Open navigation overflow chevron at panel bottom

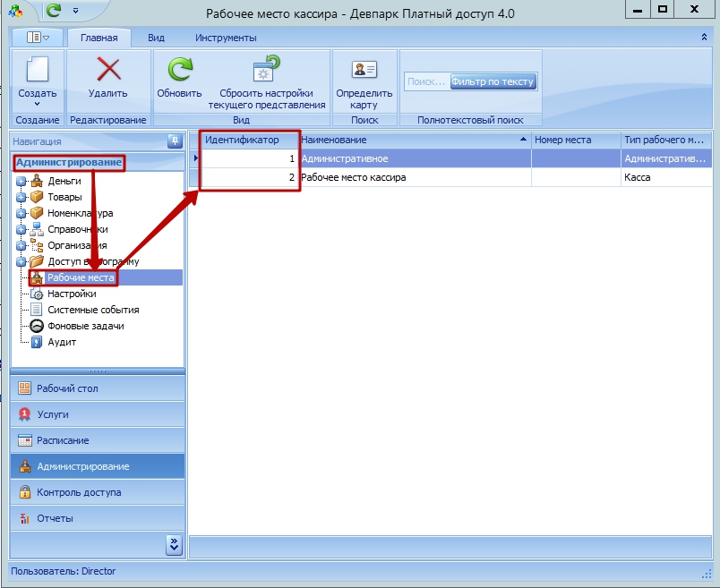(174, 543)
